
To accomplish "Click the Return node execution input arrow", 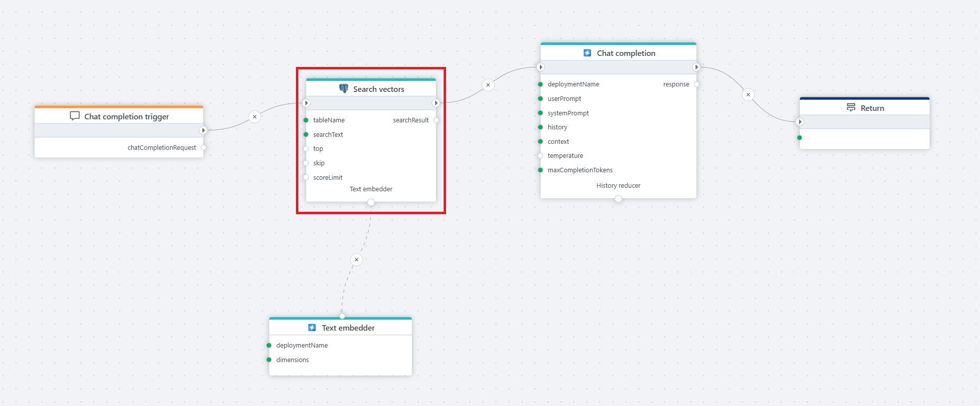I will 800,122.
